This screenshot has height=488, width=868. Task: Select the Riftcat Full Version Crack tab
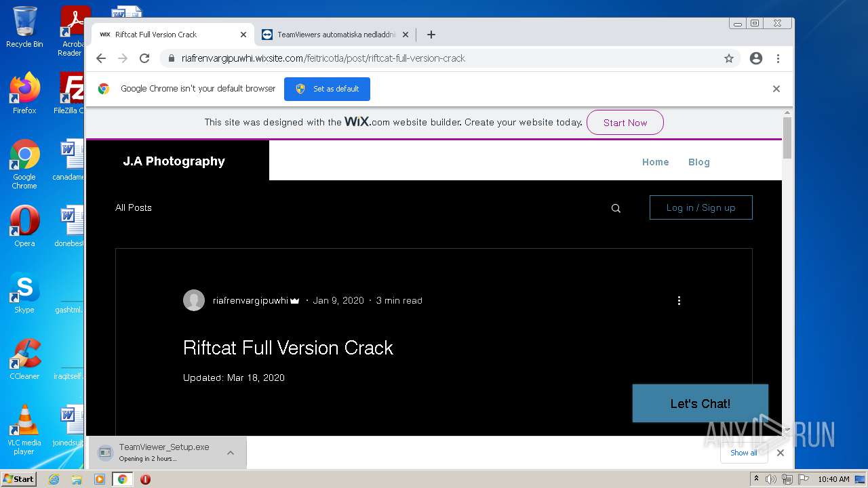(173, 35)
